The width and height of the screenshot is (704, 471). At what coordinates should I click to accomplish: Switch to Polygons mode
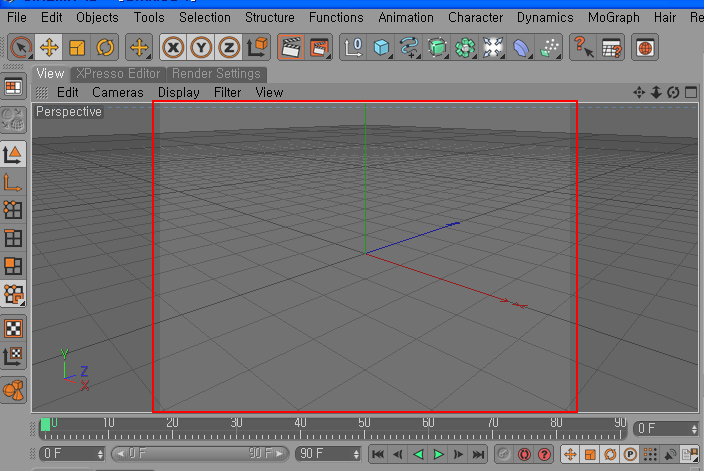click(x=13, y=266)
